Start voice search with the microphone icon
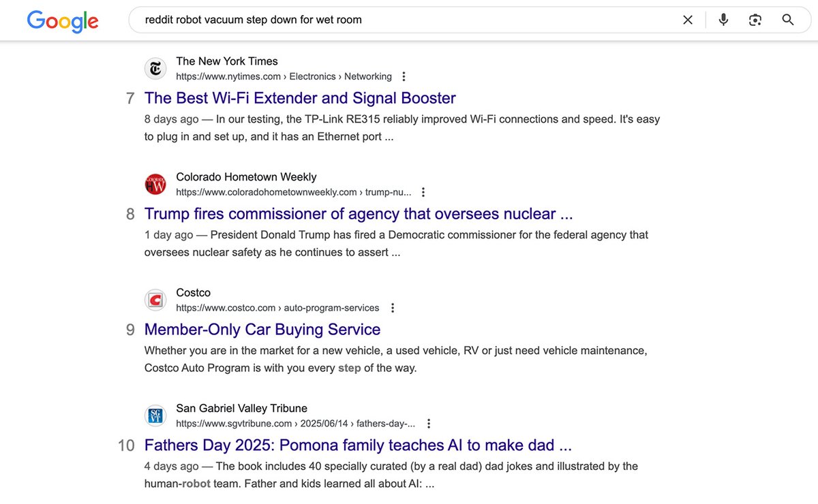This screenshot has height=504, width=818. 723,20
